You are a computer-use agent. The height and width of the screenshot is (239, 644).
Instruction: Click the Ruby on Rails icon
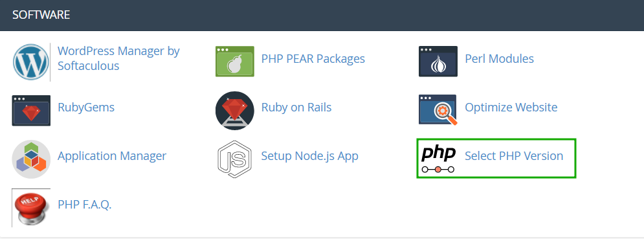(x=234, y=111)
